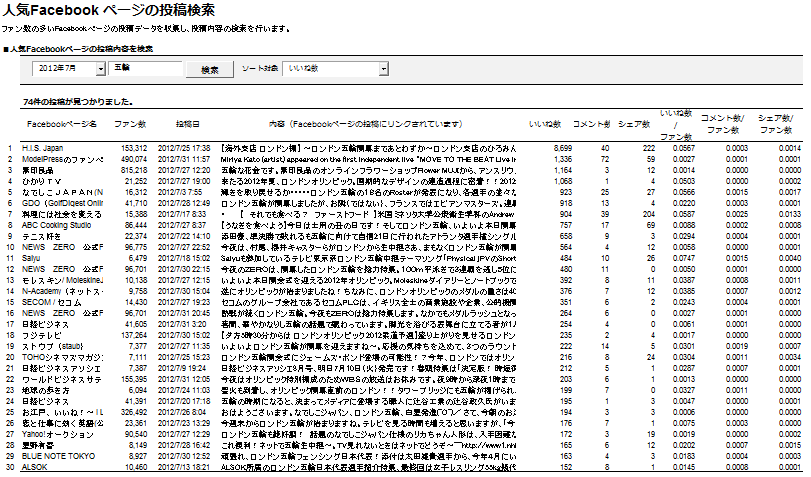The image size is (811, 477).
Task: Open the テニス好き page link
Action: coord(41,236)
